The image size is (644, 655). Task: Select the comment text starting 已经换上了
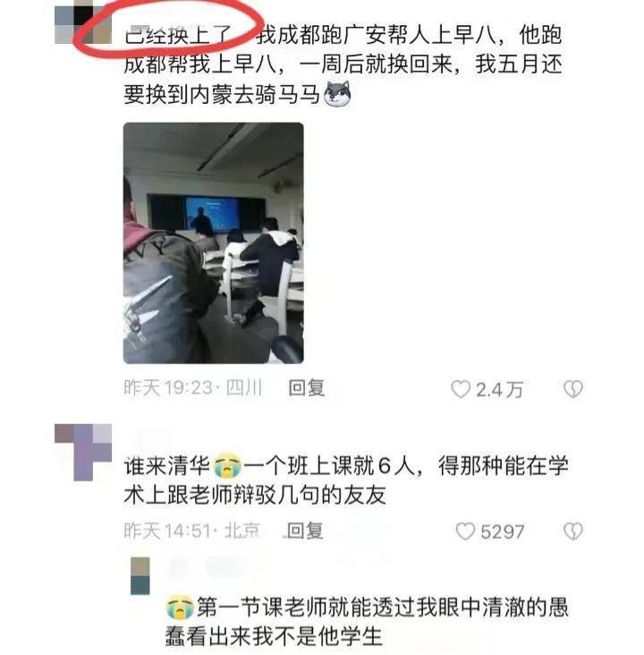pyautogui.click(x=343, y=64)
